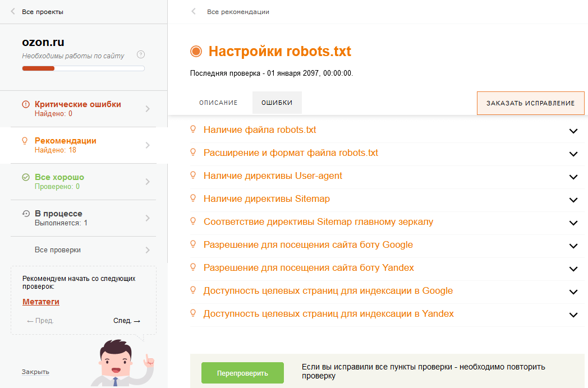Click the red exclamation icon of Критические ошибки
The width and height of the screenshot is (588, 388).
coord(25,104)
